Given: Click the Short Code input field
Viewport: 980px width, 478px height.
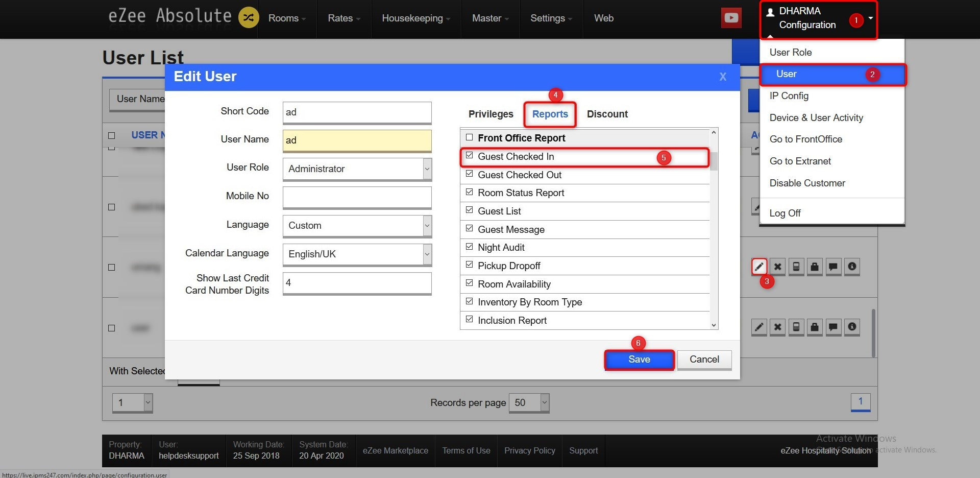Looking at the screenshot, I should click(357, 112).
